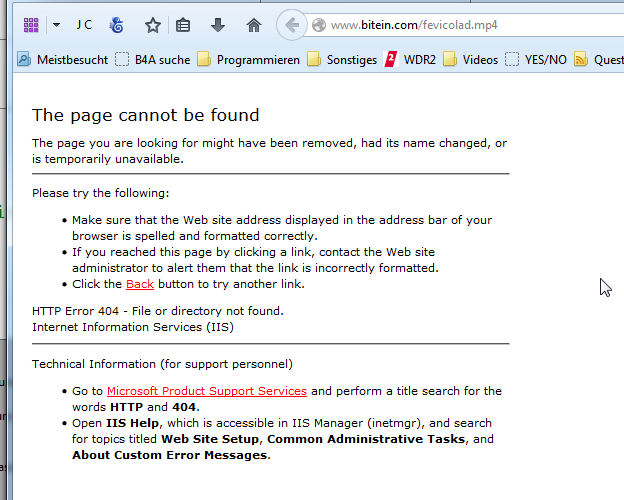Open the Meistbesucht bookmark

62,60
